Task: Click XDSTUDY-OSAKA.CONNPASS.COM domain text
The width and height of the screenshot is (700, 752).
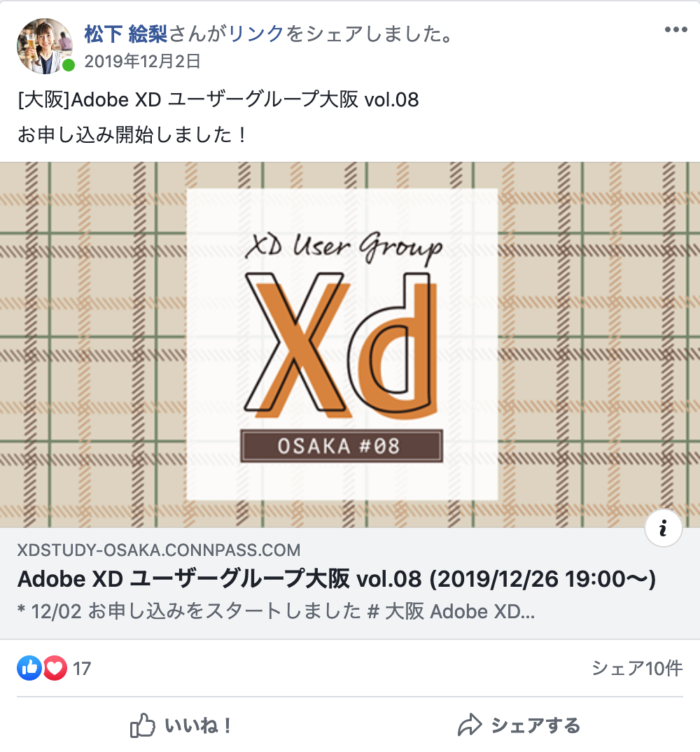Action: tap(159, 550)
